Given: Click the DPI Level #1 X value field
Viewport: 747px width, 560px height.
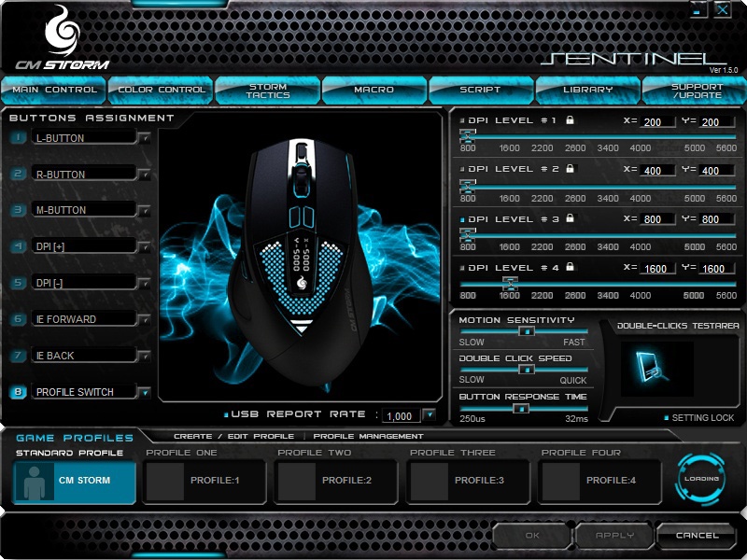Looking at the screenshot, I should click(657, 122).
